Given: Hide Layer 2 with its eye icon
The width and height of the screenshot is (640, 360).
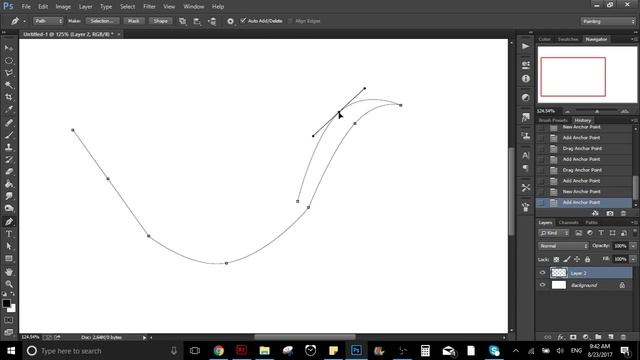Looking at the screenshot, I should tap(542, 273).
